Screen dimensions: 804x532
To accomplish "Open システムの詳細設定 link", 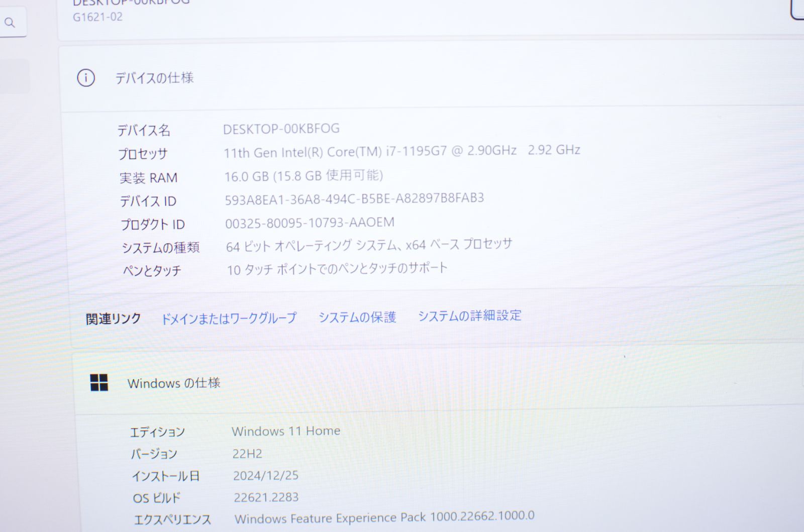I will pos(470,315).
